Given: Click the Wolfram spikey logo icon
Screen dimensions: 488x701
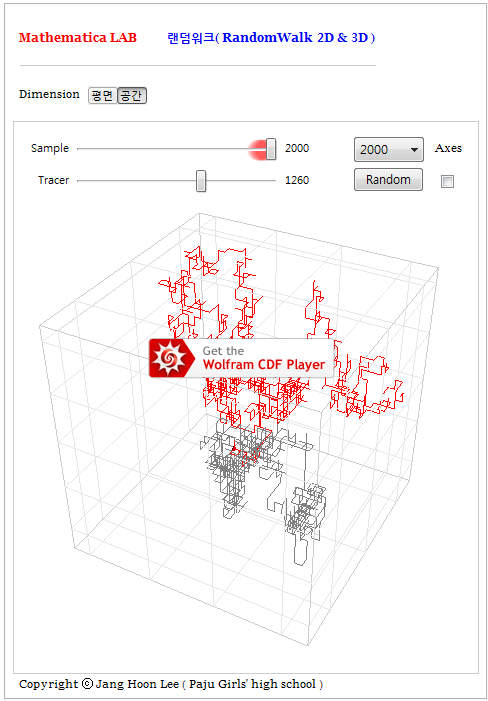Looking at the screenshot, I should pyautogui.click(x=170, y=358).
